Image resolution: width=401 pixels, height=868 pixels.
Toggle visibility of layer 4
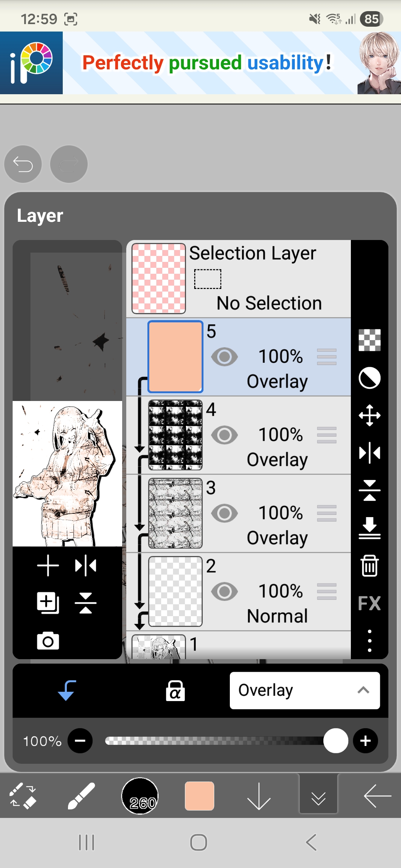coord(224,435)
